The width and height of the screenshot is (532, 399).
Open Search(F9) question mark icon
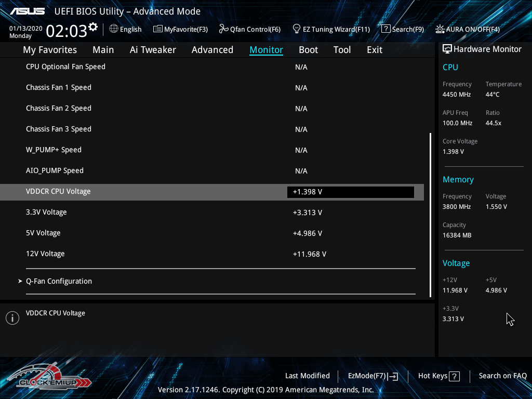pyautogui.click(x=385, y=29)
